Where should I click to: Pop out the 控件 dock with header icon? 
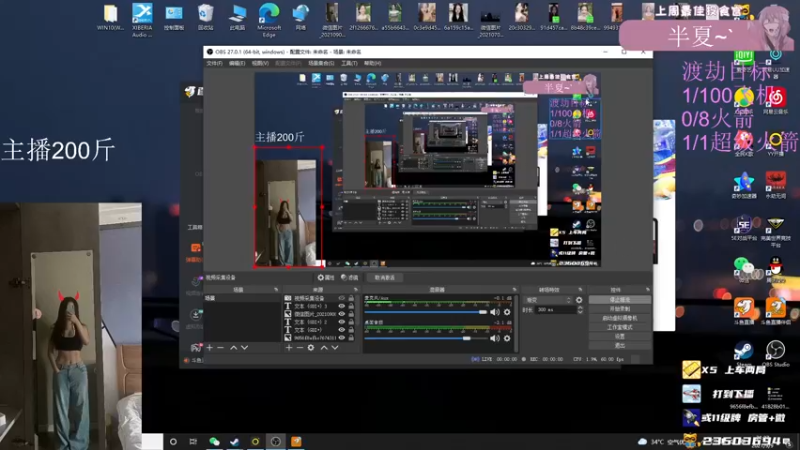point(647,290)
